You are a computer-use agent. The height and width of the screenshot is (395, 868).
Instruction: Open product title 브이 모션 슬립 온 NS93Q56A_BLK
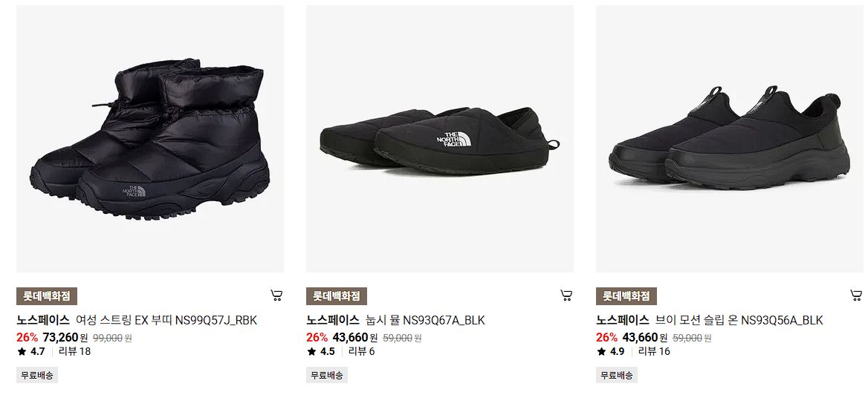(739, 320)
